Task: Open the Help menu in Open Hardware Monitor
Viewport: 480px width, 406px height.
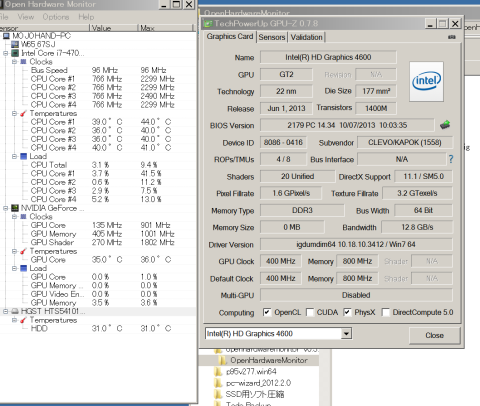Action: 86,17
